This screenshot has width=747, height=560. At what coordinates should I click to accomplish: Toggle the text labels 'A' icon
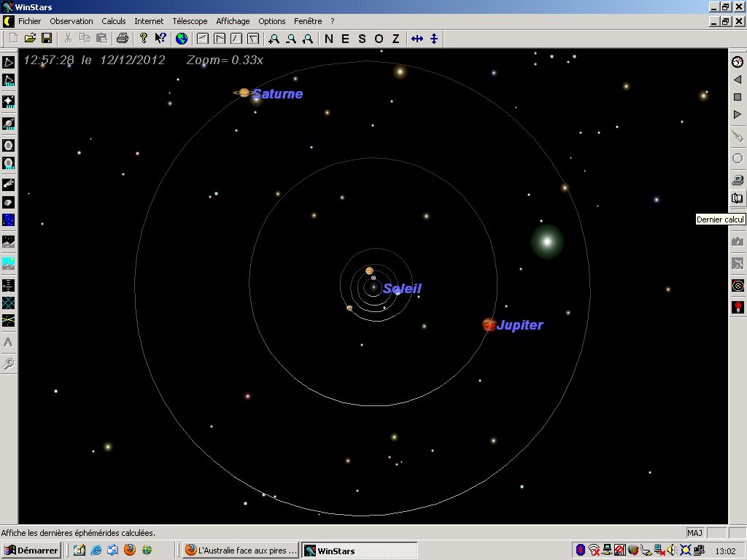[9, 342]
